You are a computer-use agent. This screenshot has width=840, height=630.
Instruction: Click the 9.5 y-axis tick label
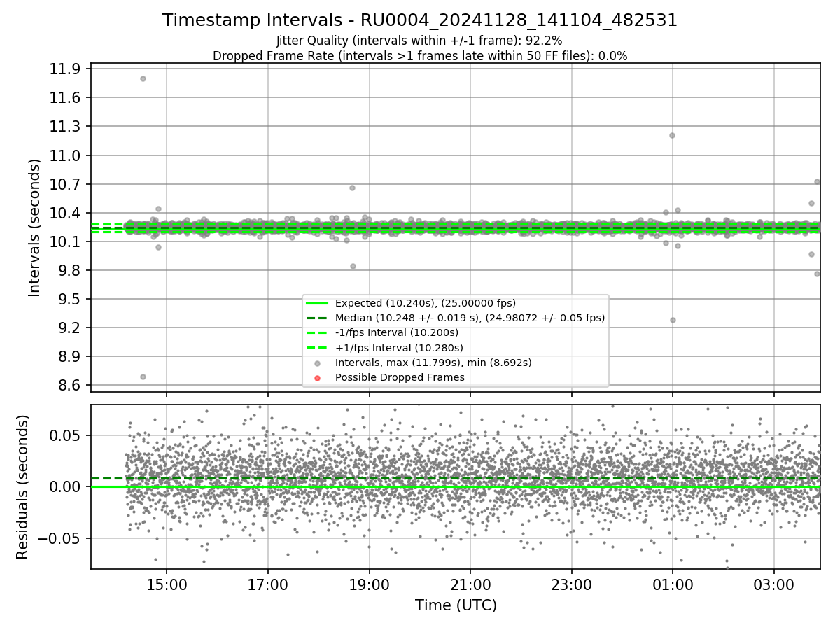[x=69, y=299]
